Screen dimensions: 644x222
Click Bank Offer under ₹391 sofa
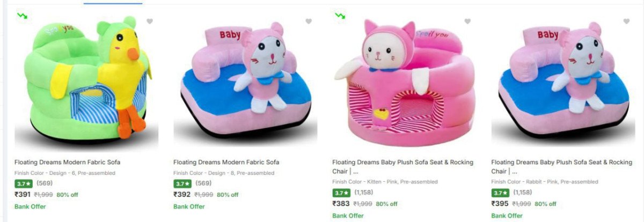[x=30, y=206]
